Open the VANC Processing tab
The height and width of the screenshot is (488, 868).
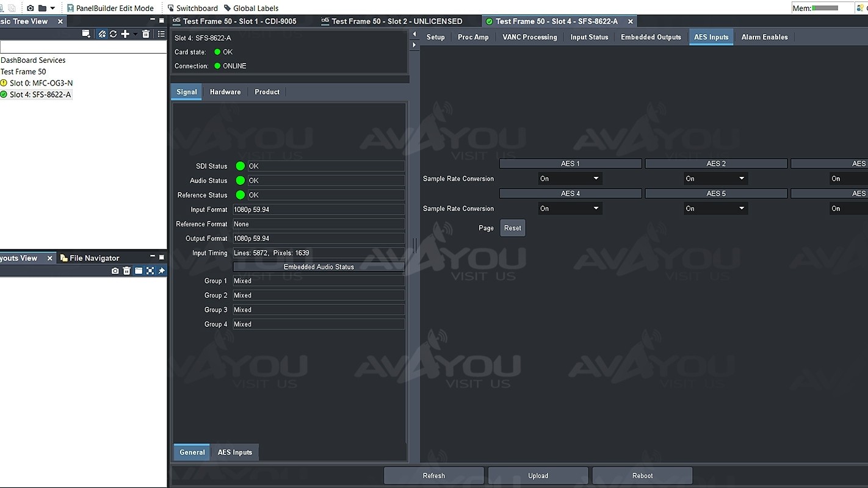pyautogui.click(x=529, y=37)
